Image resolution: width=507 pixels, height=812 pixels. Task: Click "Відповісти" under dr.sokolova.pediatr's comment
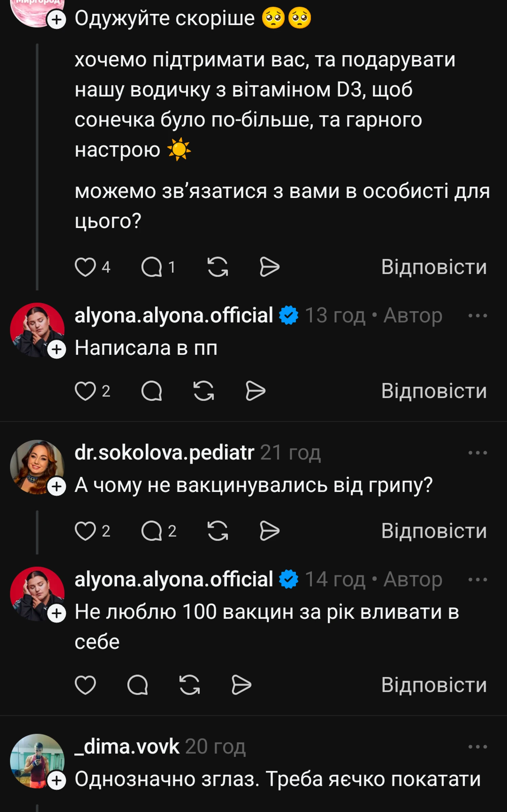click(434, 531)
